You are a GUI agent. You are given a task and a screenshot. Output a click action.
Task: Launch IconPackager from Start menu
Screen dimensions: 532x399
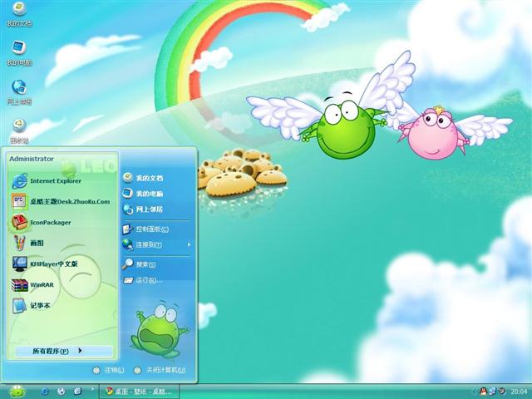(x=41, y=223)
